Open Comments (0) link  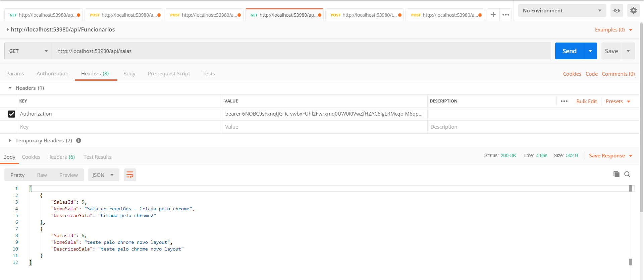point(618,74)
